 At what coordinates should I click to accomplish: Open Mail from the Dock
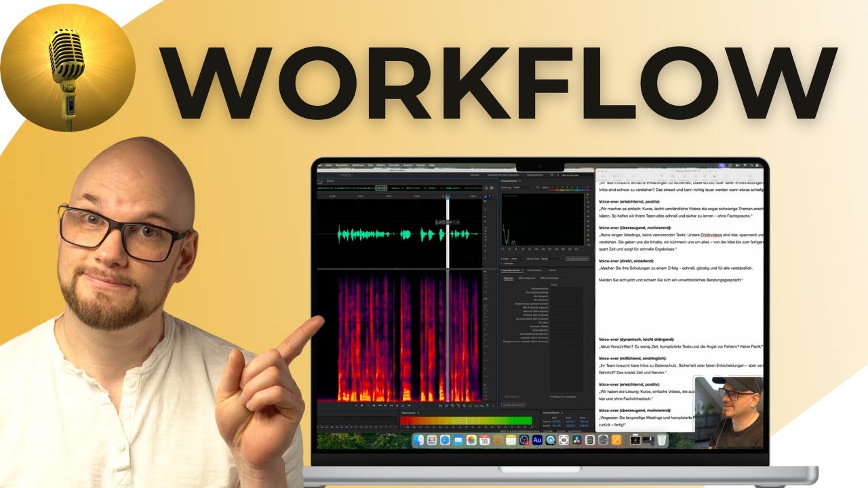[458, 440]
